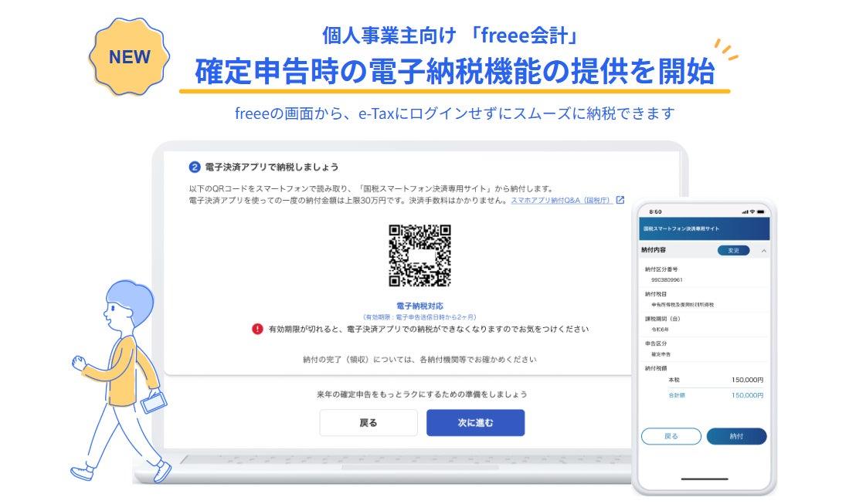This screenshot has height=504, width=849.
Task: Click the external link icon beside the Q&A link
Action: point(620,200)
